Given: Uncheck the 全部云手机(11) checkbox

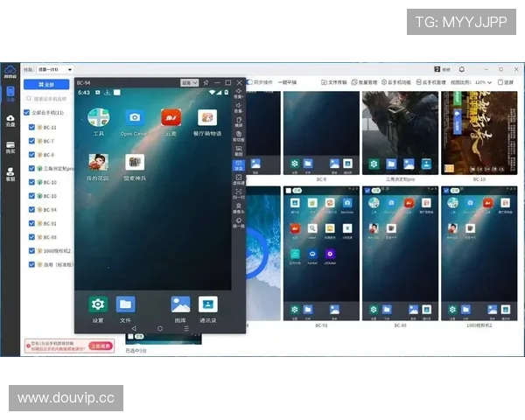Looking at the screenshot, I should click(x=27, y=113).
